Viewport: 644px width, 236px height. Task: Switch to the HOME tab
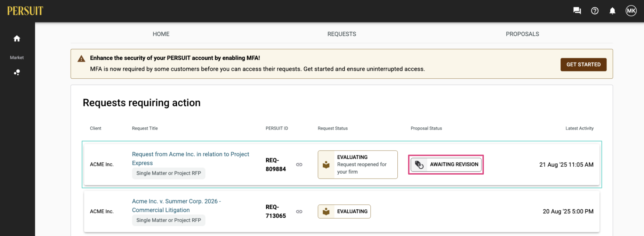tap(161, 34)
